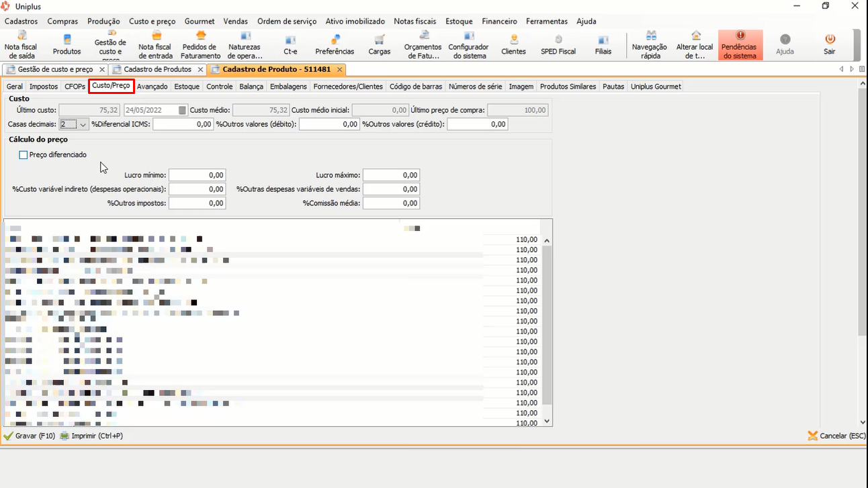Click the Sair exit toolbar icon
This screenshot has width=868, height=488.
coord(830,44)
